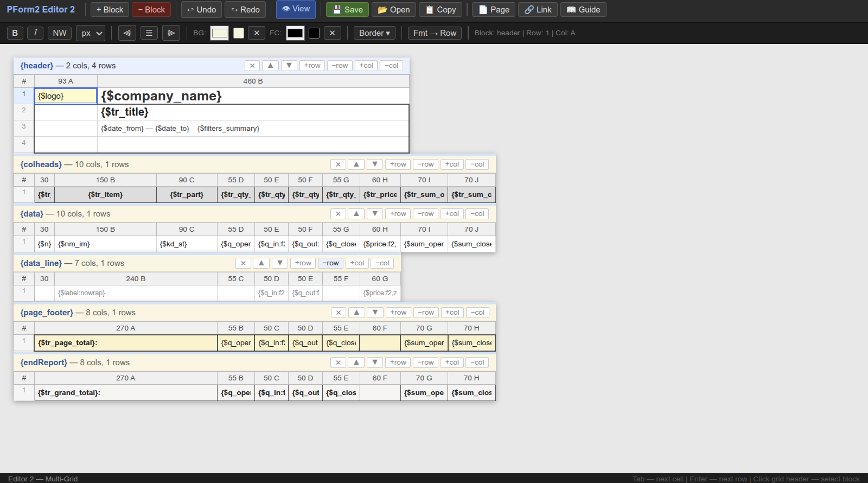
Task: Move colheads block down
Action: click(x=375, y=164)
